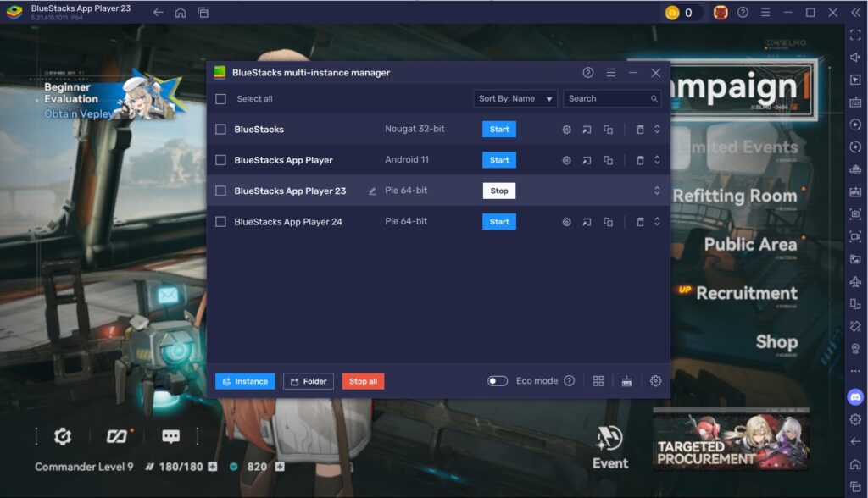Rename BlueStacks App Player 23 using the pencil icon
This screenshot has width=868, height=498.
371,191
